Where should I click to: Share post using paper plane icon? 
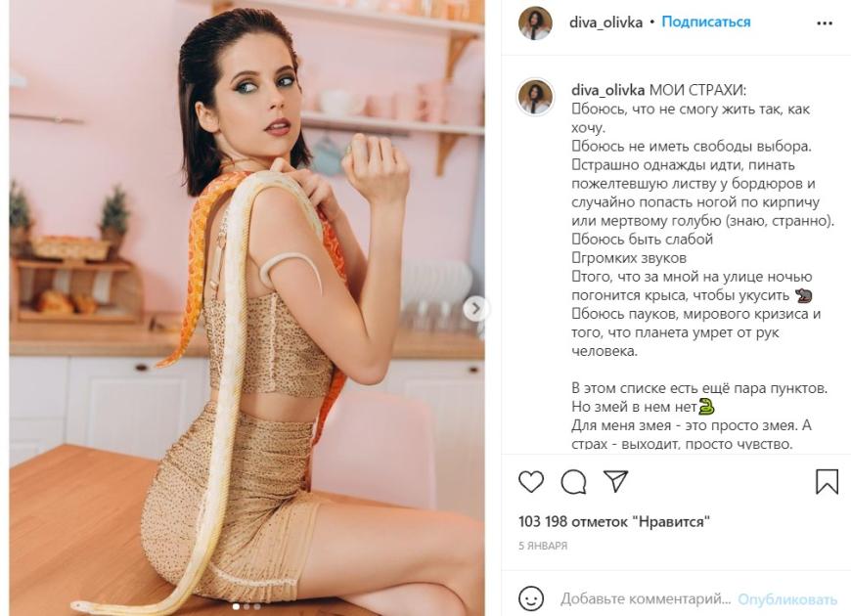(x=616, y=481)
